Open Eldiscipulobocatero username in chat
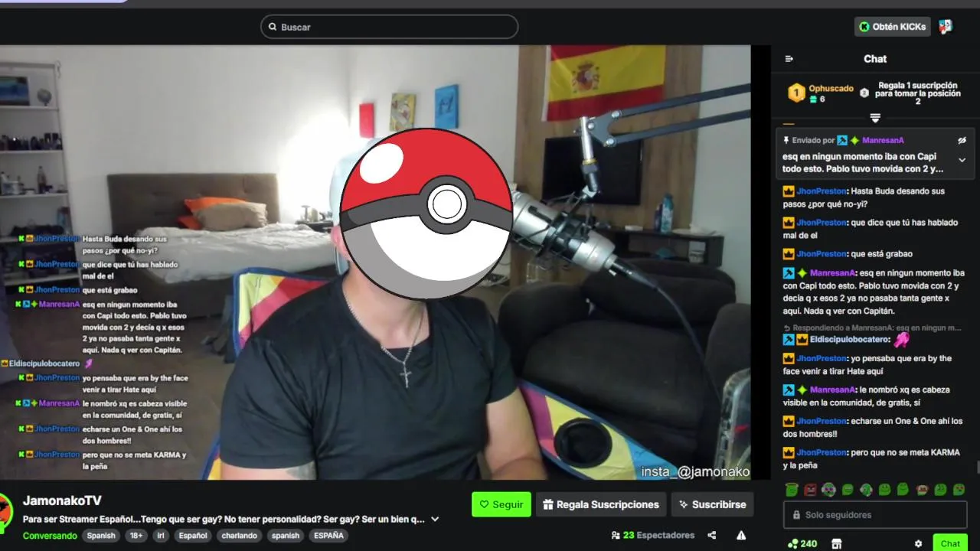 [x=850, y=340]
